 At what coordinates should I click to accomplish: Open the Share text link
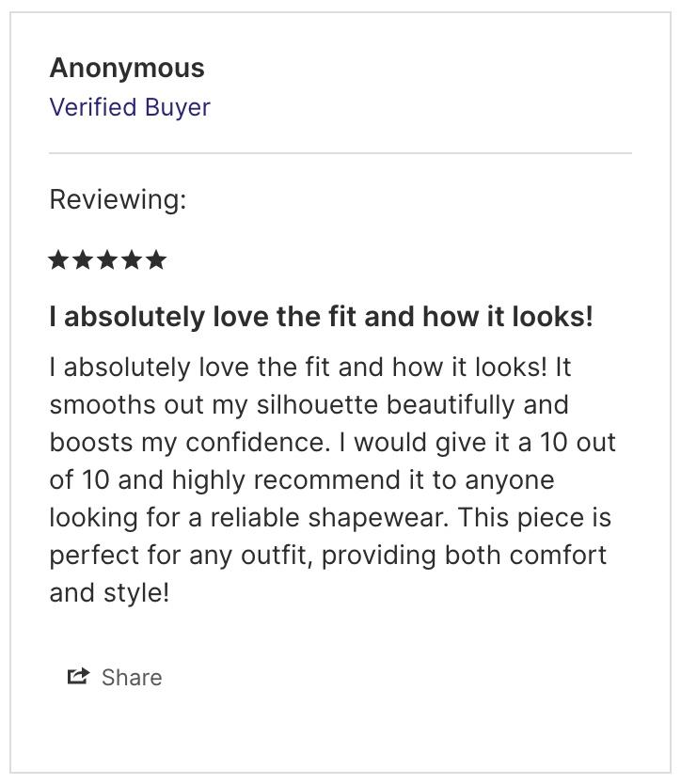coord(132,678)
